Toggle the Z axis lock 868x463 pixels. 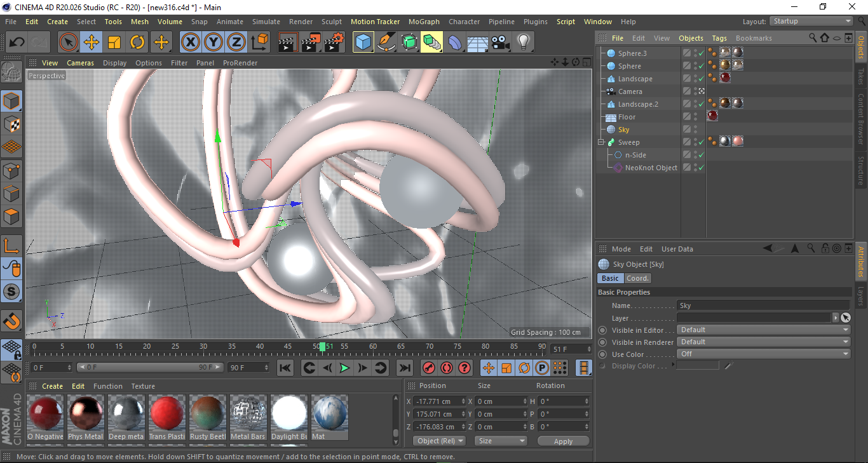pyautogui.click(x=236, y=43)
